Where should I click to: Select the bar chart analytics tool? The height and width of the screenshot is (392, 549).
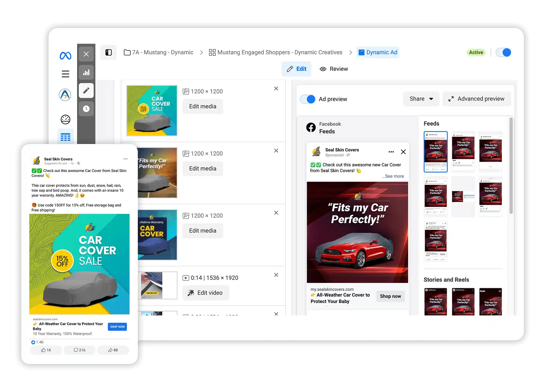point(86,72)
